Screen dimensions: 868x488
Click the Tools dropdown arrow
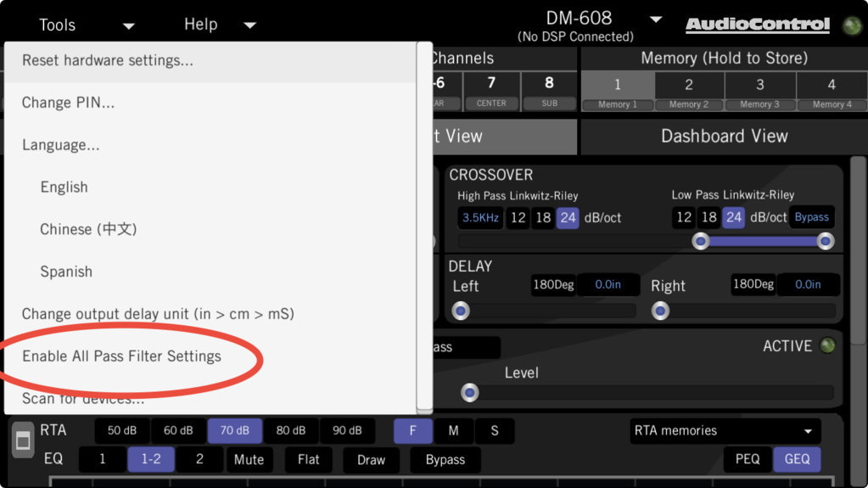click(128, 26)
